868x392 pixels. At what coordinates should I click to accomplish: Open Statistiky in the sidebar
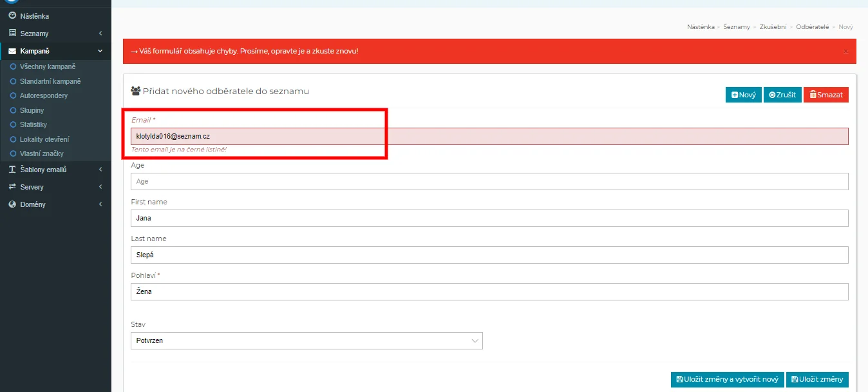[x=33, y=124]
